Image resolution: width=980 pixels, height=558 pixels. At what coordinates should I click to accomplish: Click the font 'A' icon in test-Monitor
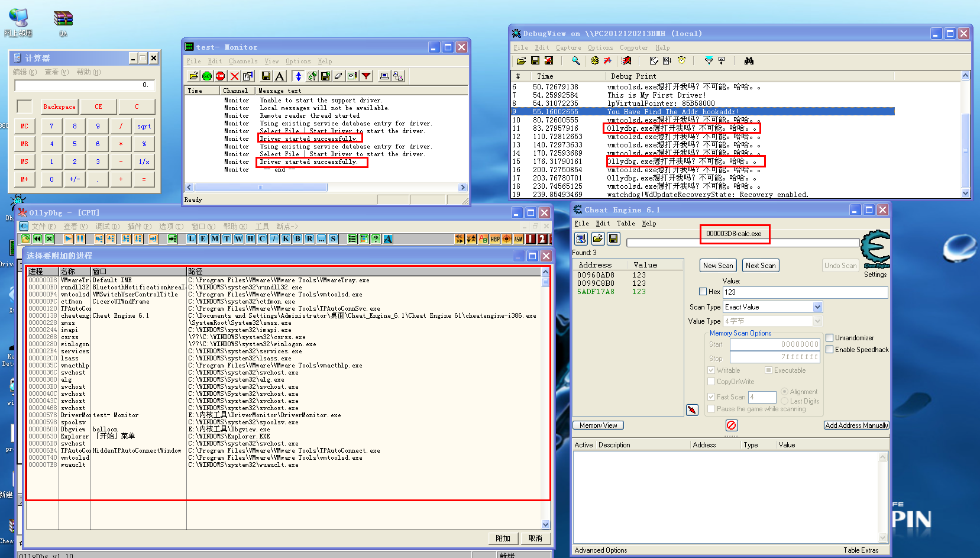(x=280, y=76)
